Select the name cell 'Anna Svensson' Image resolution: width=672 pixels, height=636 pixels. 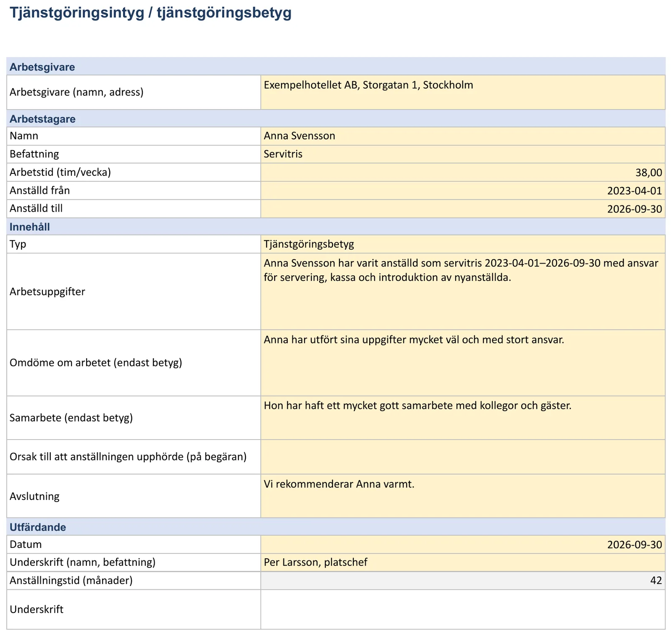(463, 136)
